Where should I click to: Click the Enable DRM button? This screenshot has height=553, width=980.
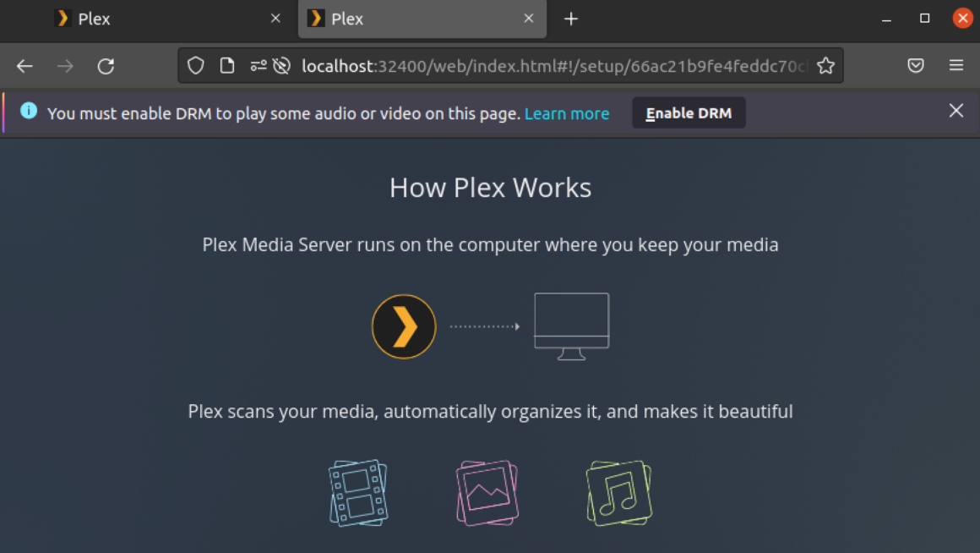pos(689,112)
